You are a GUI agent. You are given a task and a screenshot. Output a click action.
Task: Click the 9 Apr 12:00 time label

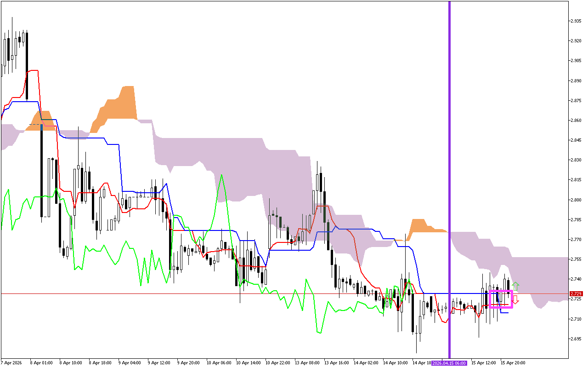pos(160,363)
